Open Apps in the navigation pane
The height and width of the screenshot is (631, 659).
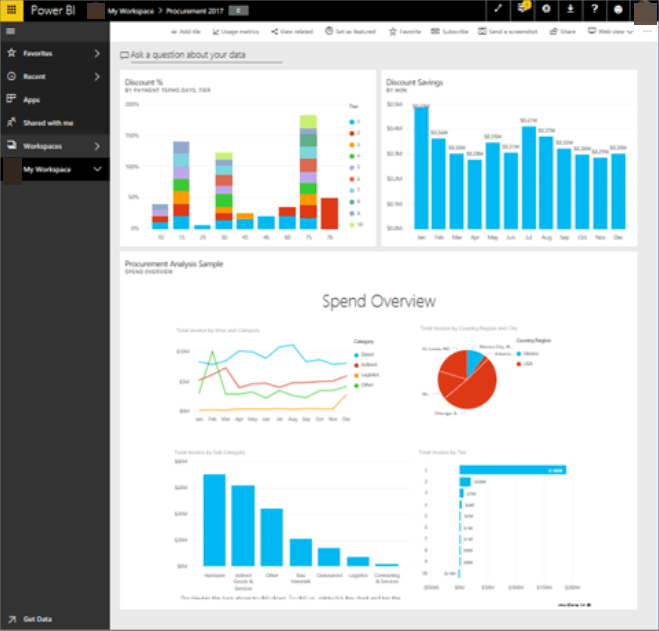tap(55, 100)
